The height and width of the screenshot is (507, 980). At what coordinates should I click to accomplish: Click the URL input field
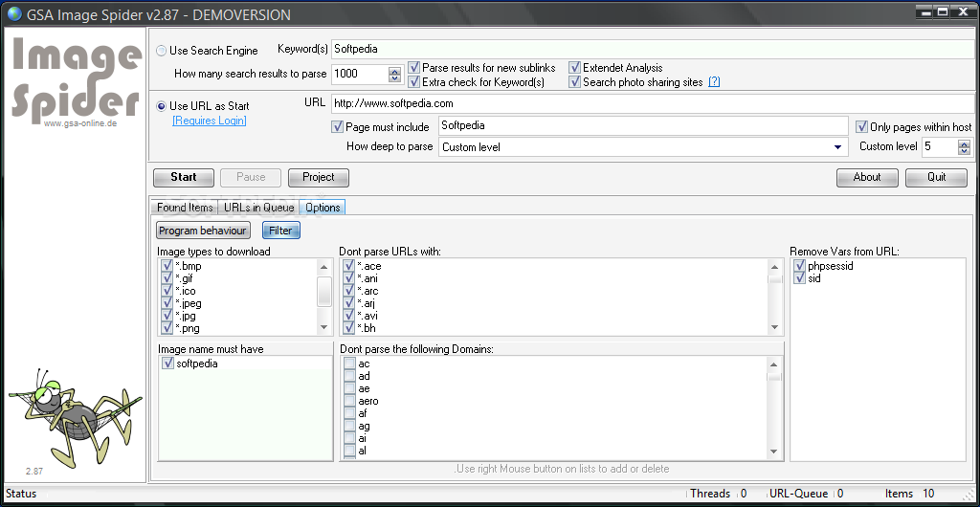[655, 103]
